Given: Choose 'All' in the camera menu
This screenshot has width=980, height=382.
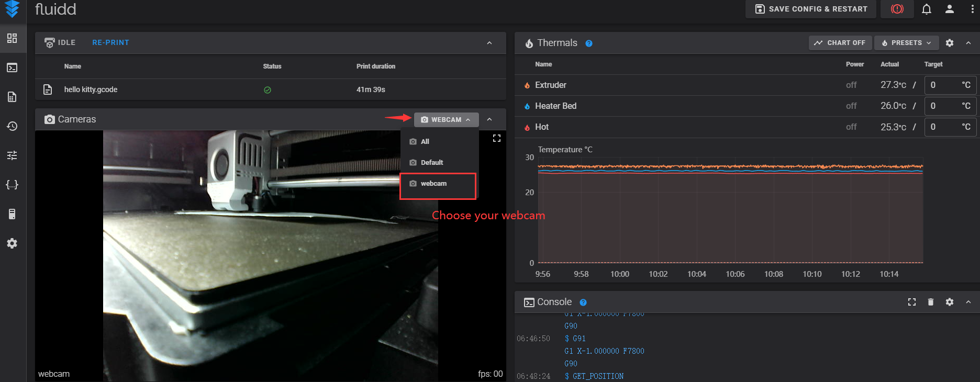Looking at the screenshot, I should tap(425, 142).
